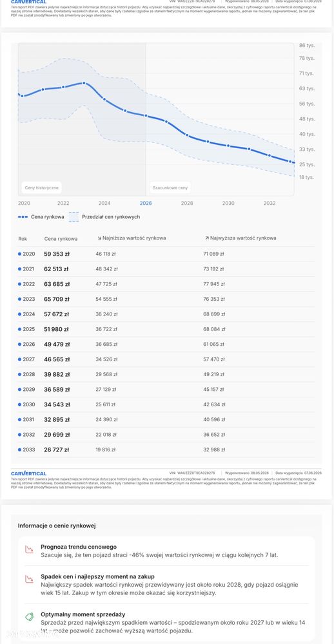The image size is (334, 644).
Task: Click the blue dot beside year 2033 row
Action: click(19, 450)
